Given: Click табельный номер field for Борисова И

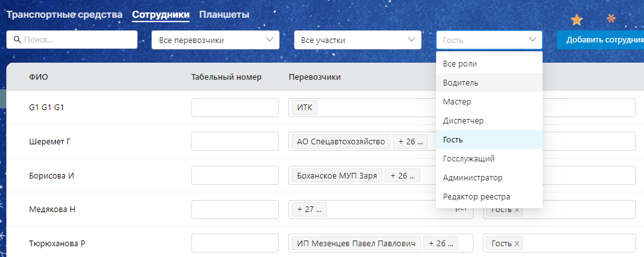Looking at the screenshot, I should [x=235, y=175].
